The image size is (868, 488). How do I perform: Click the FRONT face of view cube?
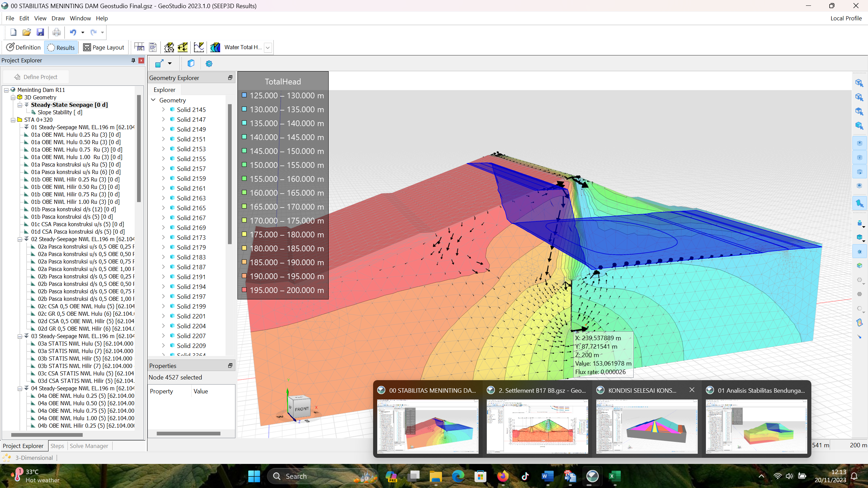click(x=301, y=409)
